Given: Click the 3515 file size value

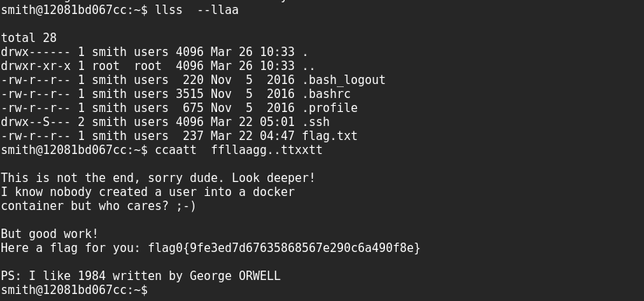Looking at the screenshot, I should click(x=189, y=94).
